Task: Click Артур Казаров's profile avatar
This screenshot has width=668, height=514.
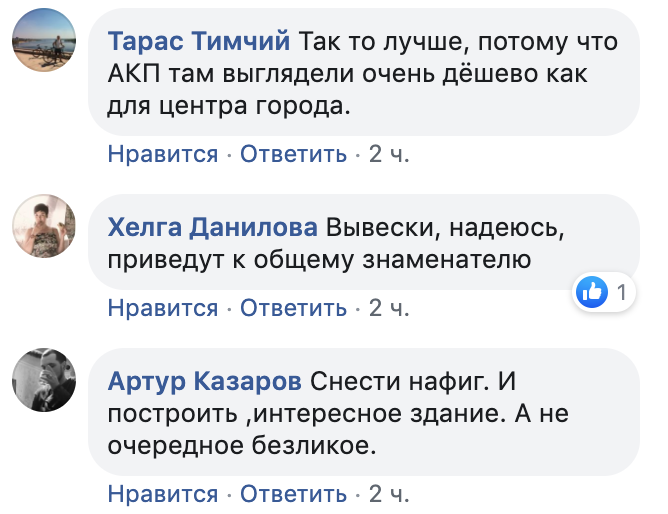Action: [x=44, y=382]
